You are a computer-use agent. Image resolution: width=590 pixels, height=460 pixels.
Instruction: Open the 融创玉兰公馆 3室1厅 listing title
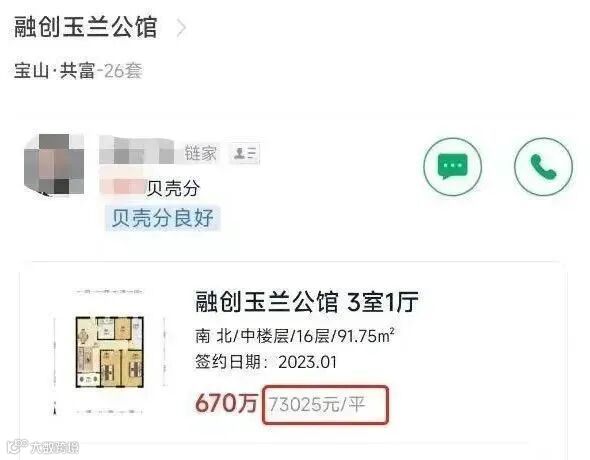coord(307,302)
